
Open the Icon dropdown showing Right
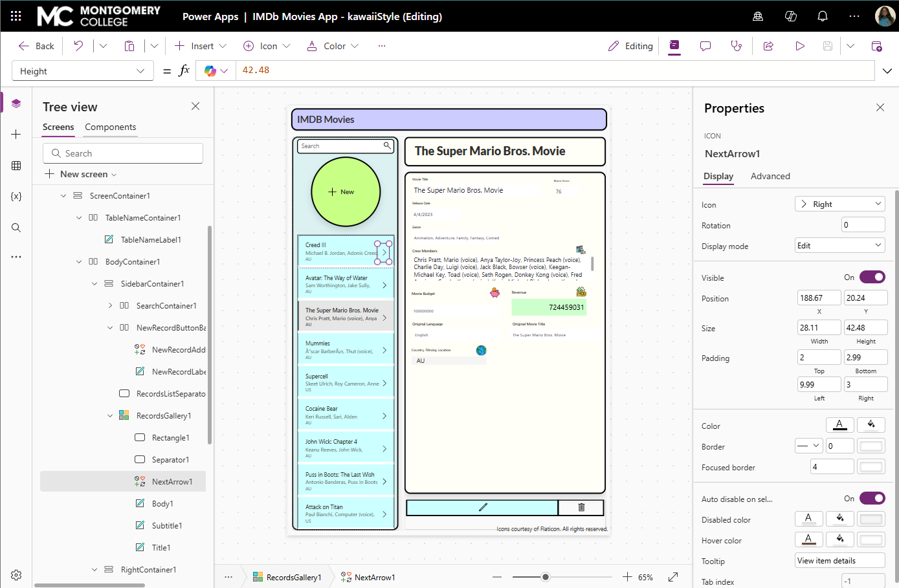pyautogui.click(x=839, y=204)
